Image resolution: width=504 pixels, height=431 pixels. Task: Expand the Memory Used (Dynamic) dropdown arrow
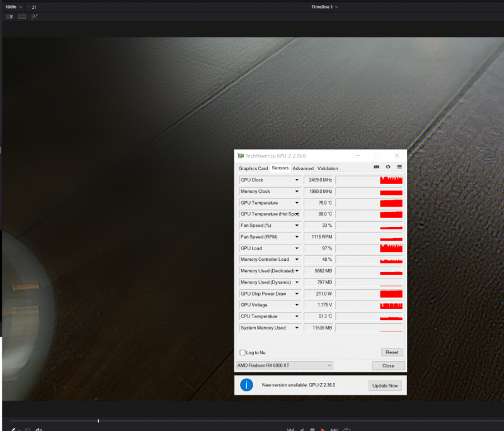297,282
